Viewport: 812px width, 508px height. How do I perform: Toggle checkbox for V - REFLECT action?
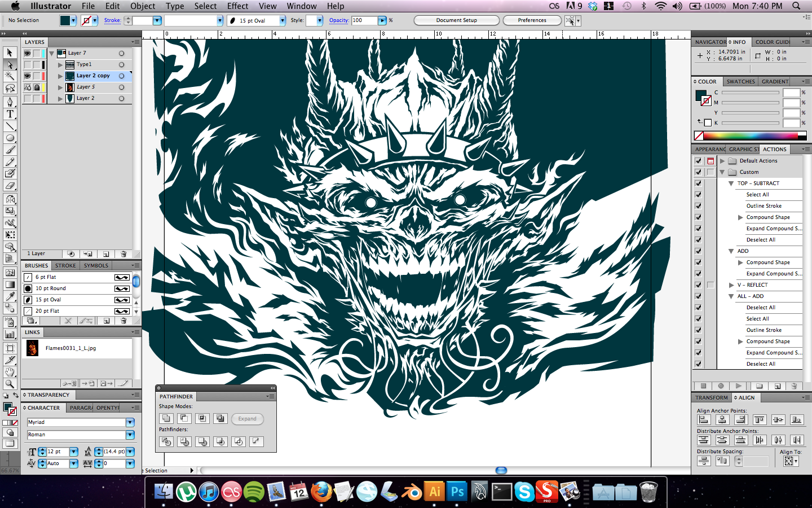click(698, 285)
